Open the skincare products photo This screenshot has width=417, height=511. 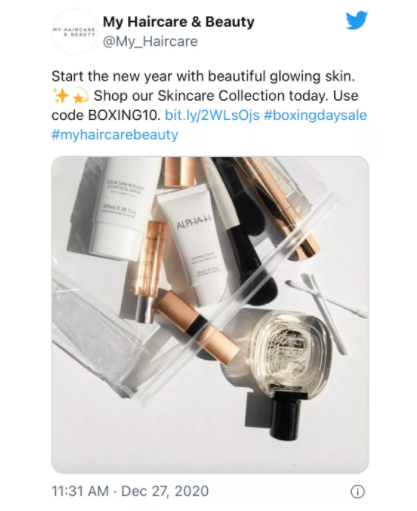(x=210, y=315)
